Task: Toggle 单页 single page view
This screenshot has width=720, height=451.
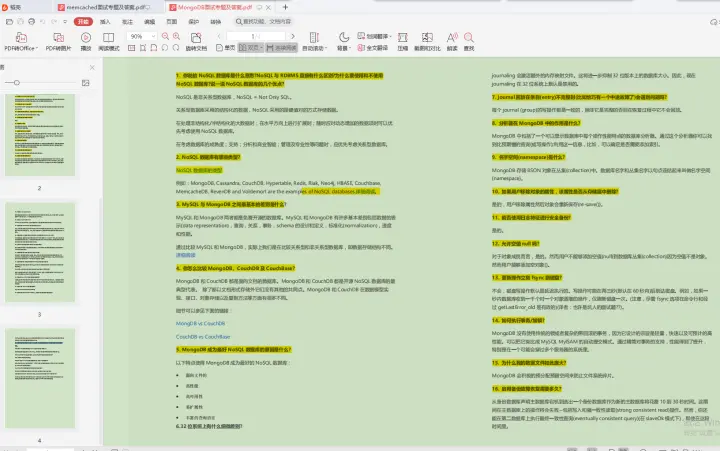Action: click(x=225, y=48)
